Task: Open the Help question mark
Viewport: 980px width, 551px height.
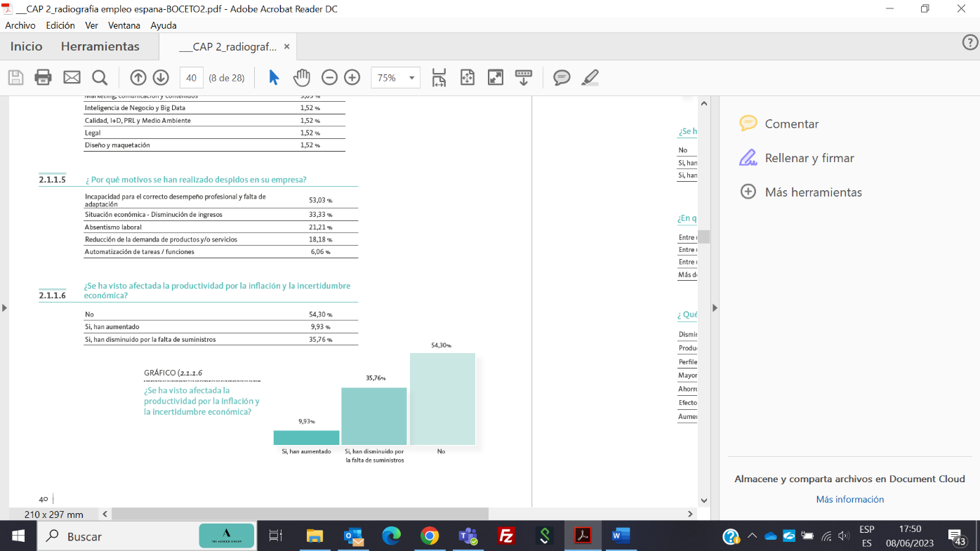Action: pos(969,43)
